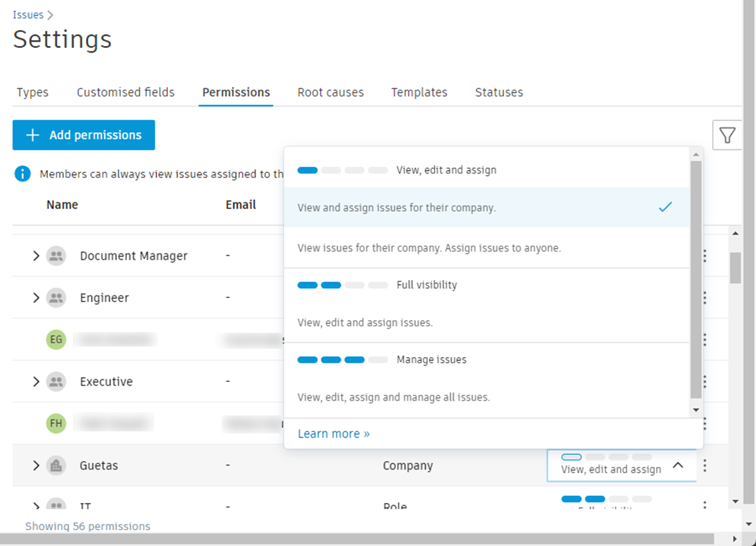Open the filter funnel icon
756x546 pixels.
point(727,135)
